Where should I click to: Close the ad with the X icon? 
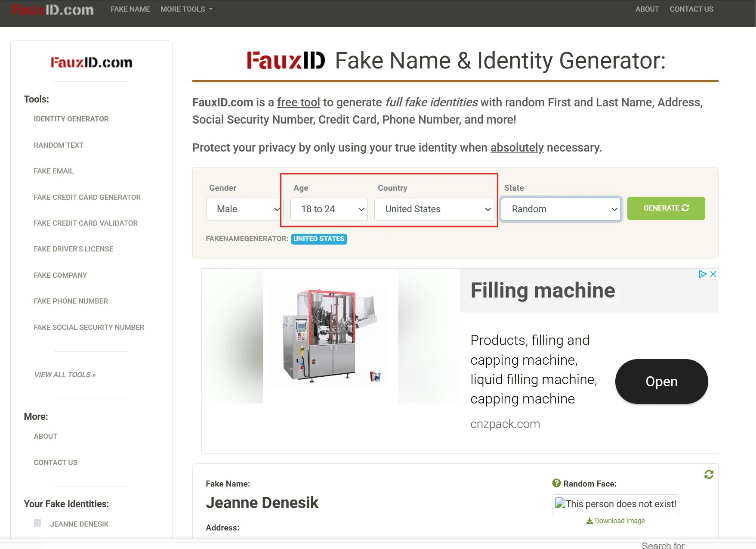tap(713, 274)
